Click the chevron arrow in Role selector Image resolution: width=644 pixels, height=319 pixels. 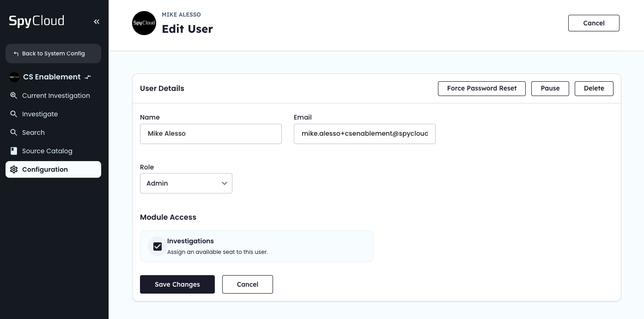point(225,183)
